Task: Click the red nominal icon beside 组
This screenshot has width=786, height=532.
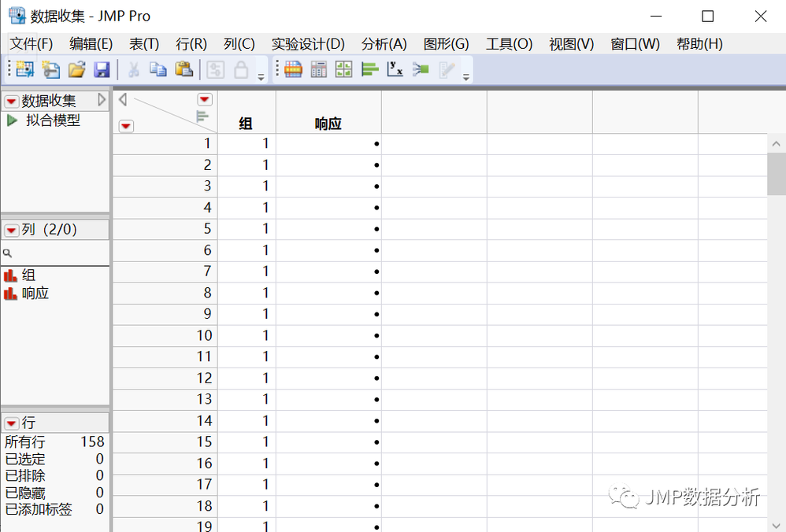Action: (x=10, y=275)
